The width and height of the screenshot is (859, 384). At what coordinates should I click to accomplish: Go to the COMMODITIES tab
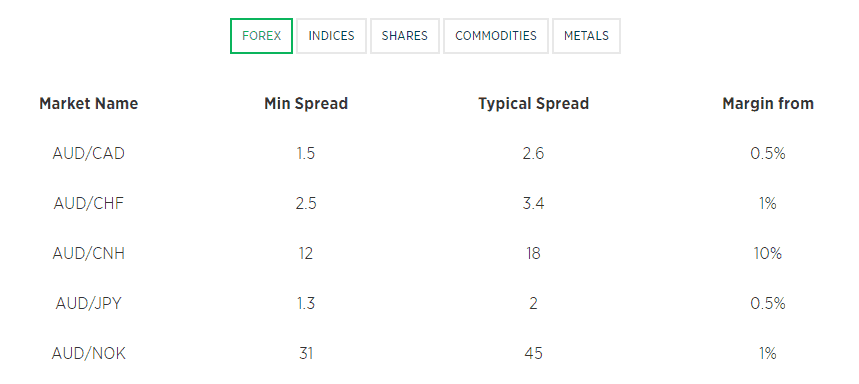coord(496,36)
